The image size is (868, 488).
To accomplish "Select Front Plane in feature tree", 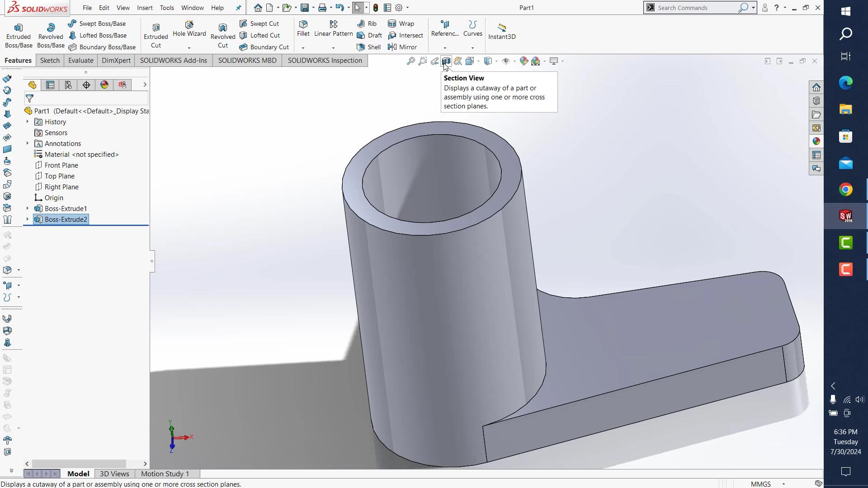I will (x=61, y=165).
